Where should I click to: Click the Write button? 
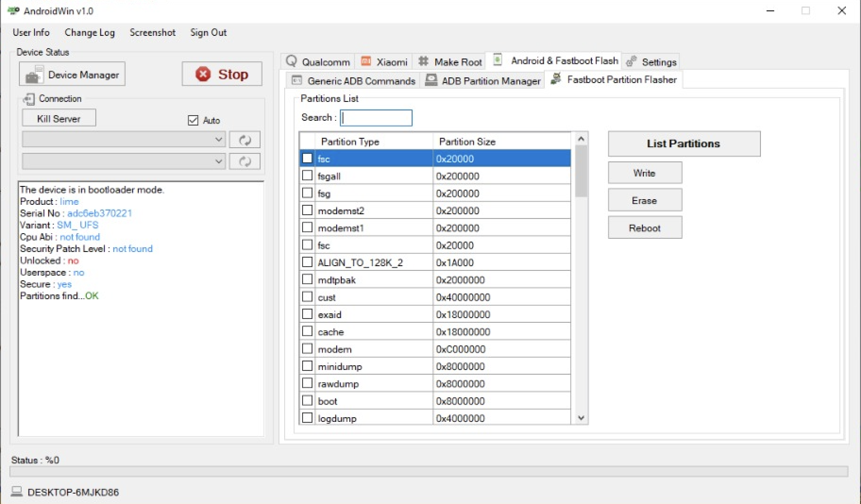click(645, 173)
